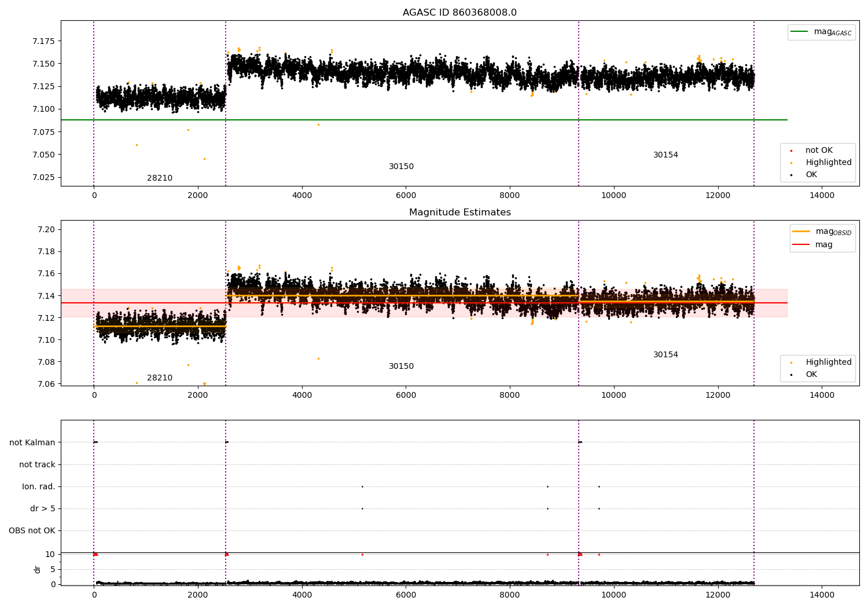Click the 7.100 y-axis tick label
Viewport: 868px width, 608px height.
(x=43, y=109)
